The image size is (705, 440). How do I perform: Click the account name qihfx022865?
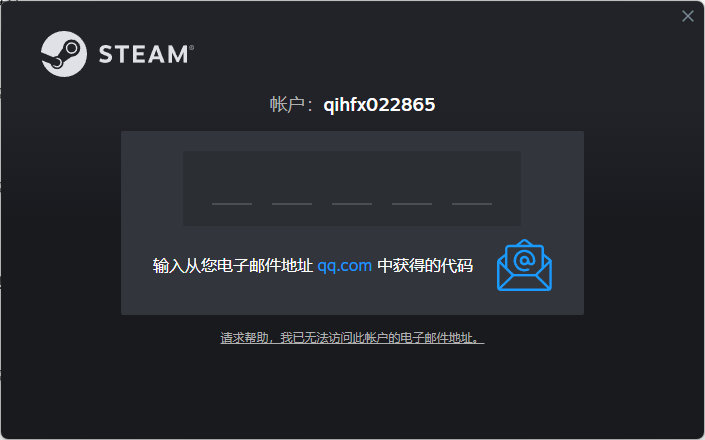[379, 105]
